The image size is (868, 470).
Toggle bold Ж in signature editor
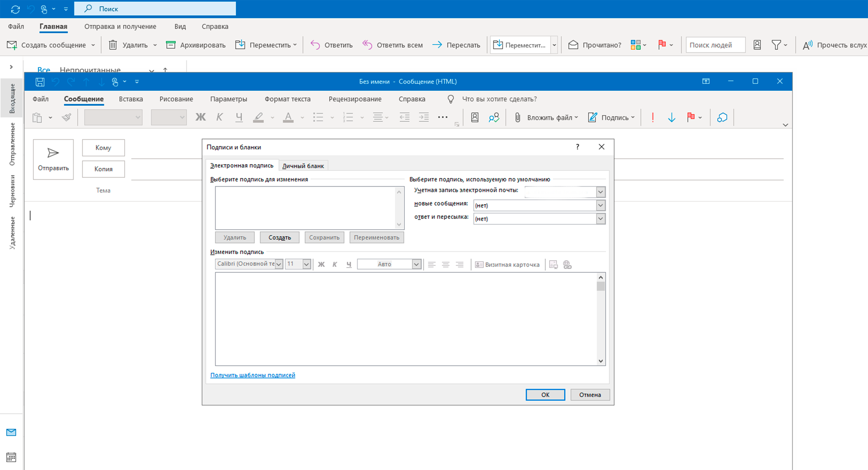321,265
